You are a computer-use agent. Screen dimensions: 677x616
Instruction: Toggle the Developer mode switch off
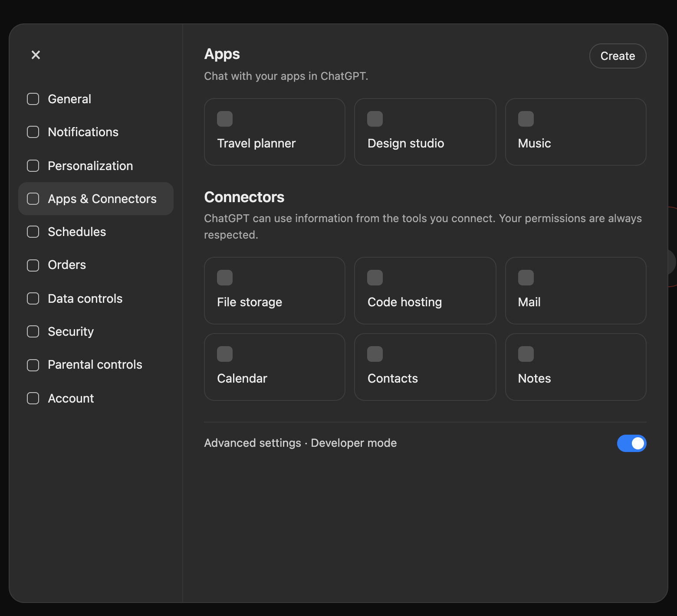click(631, 443)
